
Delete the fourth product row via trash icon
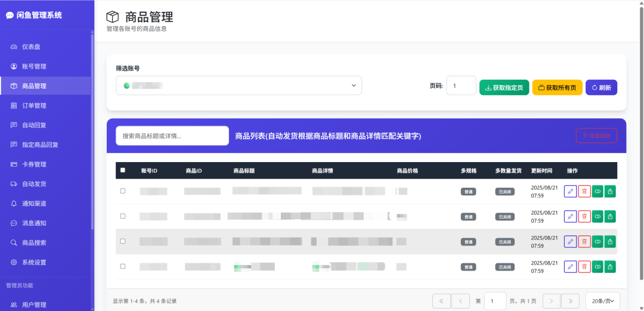(584, 267)
